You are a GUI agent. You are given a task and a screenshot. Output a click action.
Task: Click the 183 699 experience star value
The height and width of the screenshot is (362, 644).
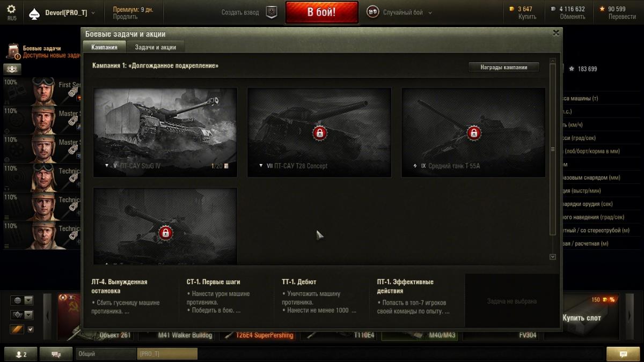pos(582,69)
